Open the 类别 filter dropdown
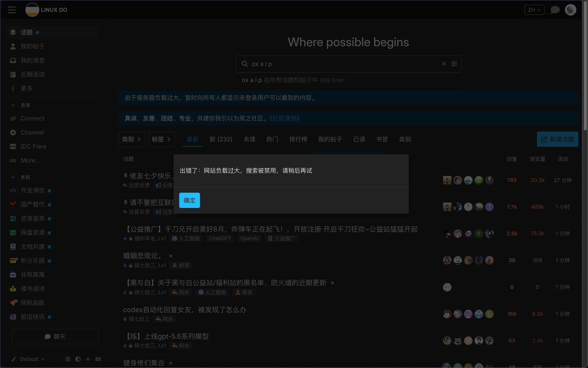This screenshot has height=368, width=588. coord(132,139)
